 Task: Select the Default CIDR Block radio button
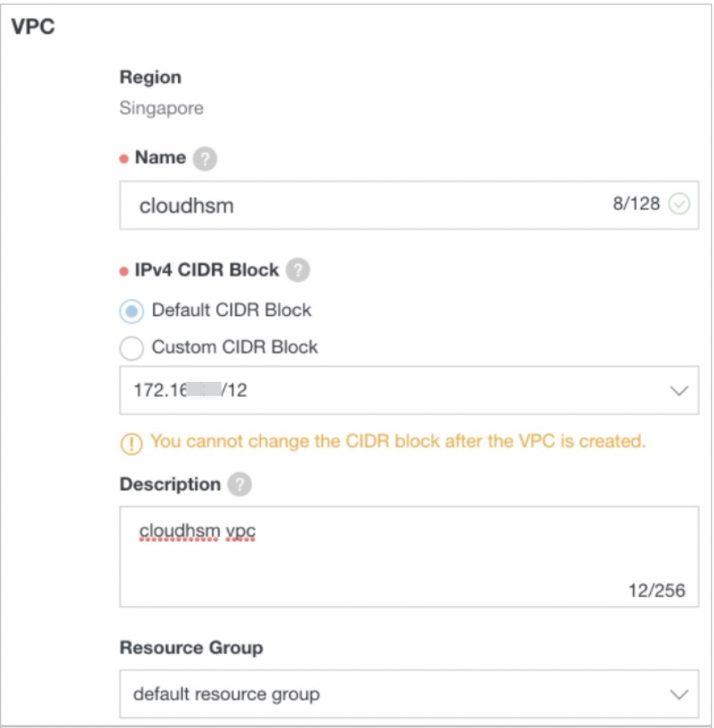(x=132, y=311)
